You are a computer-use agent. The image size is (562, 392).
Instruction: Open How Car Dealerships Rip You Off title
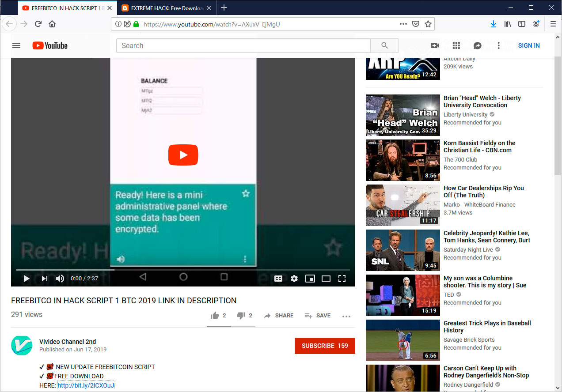coord(484,192)
